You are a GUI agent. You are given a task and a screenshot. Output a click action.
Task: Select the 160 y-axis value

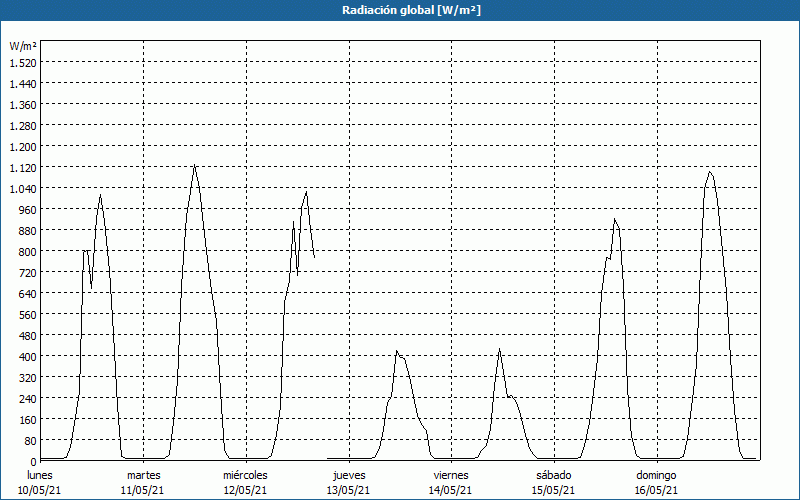click(x=28, y=420)
